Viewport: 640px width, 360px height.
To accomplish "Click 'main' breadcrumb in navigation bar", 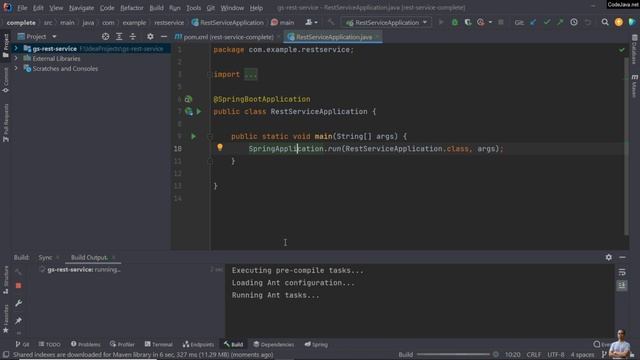I will pyautogui.click(x=282, y=22).
